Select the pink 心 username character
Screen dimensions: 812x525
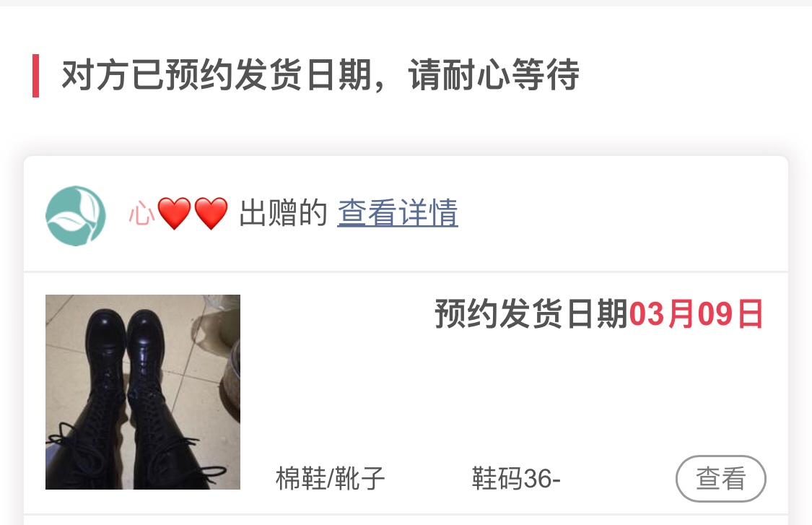141,213
